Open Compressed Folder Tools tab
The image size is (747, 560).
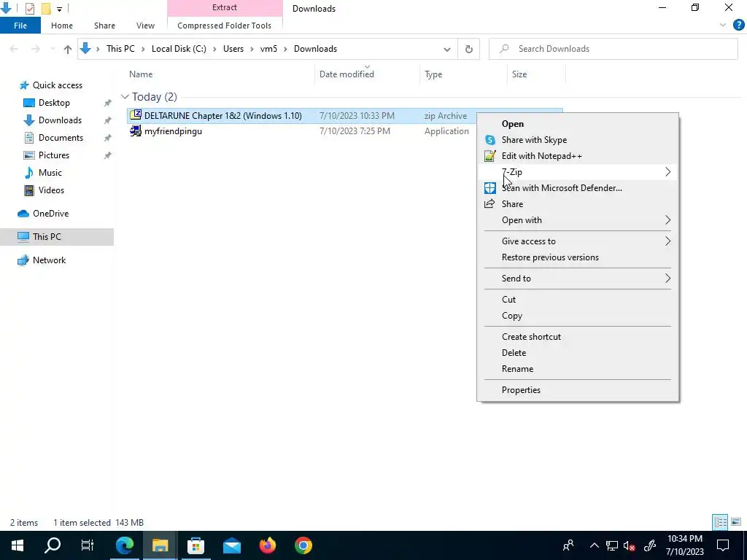225,26
